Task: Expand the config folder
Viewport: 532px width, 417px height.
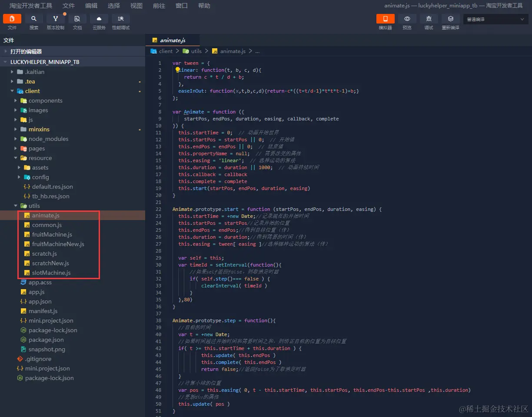Action: coord(72,177)
